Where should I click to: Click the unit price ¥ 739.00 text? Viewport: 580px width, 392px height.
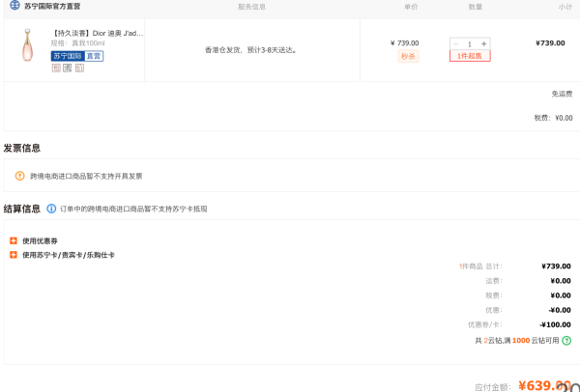(404, 43)
